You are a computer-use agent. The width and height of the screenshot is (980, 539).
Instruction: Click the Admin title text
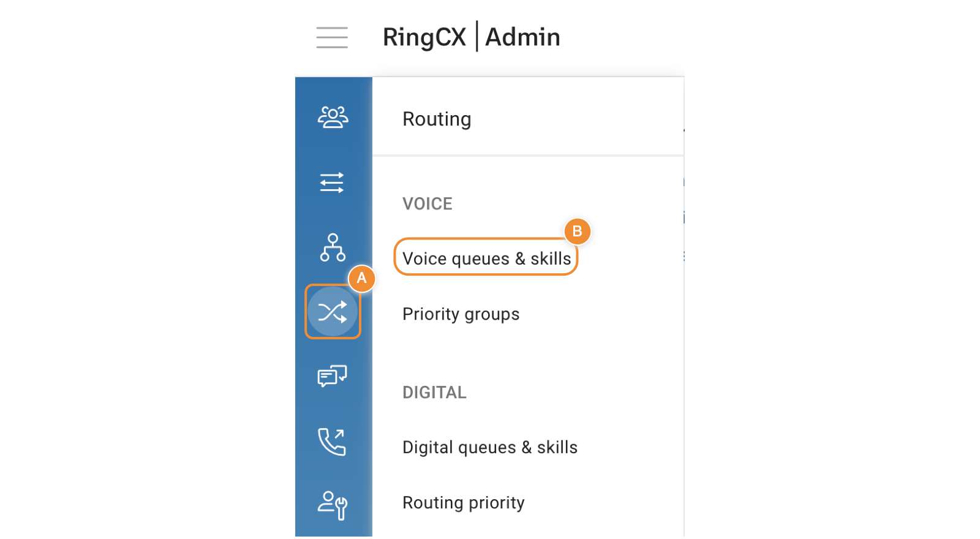(x=522, y=37)
